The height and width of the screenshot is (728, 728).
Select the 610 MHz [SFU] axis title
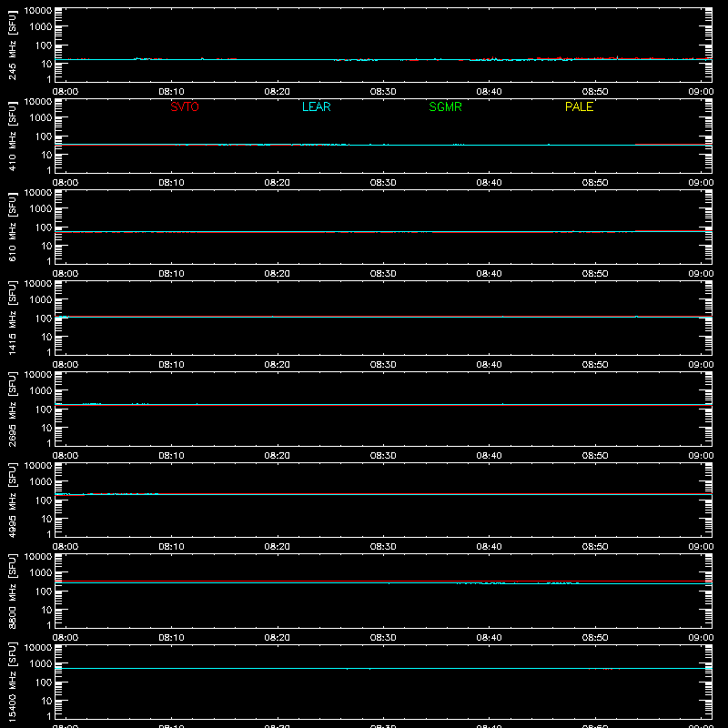(13, 227)
